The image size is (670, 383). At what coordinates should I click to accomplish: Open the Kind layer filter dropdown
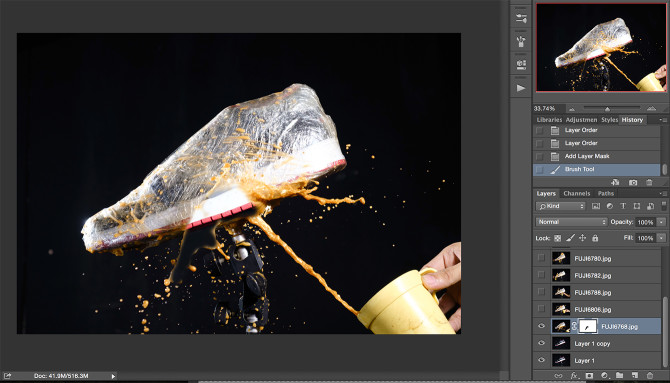point(561,206)
